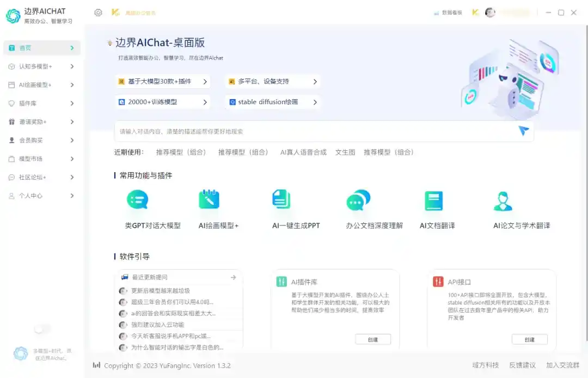Screen dimensions: 588x378
Task: Open 办公文档深度理解 icon
Action: [358, 200]
